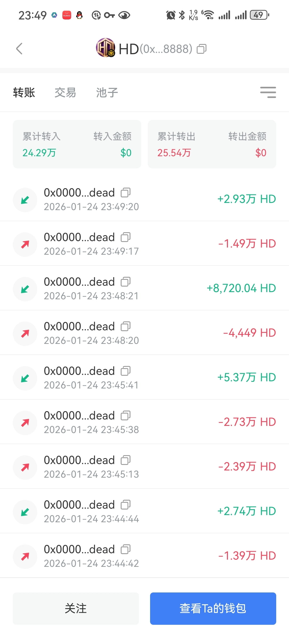Screen dimensions: 289x644
Task: Copy address of the +5.37万 HD transfer
Action: click(x=126, y=371)
